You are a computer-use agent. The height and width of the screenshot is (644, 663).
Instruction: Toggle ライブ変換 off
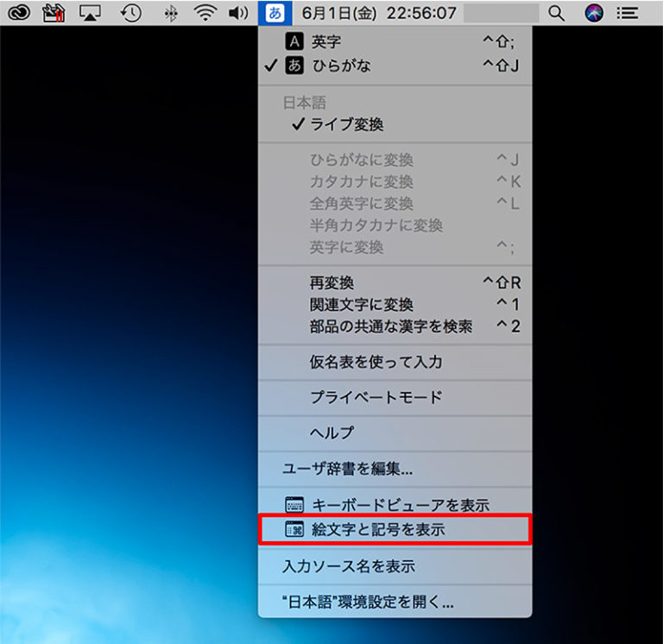[x=395, y=124]
